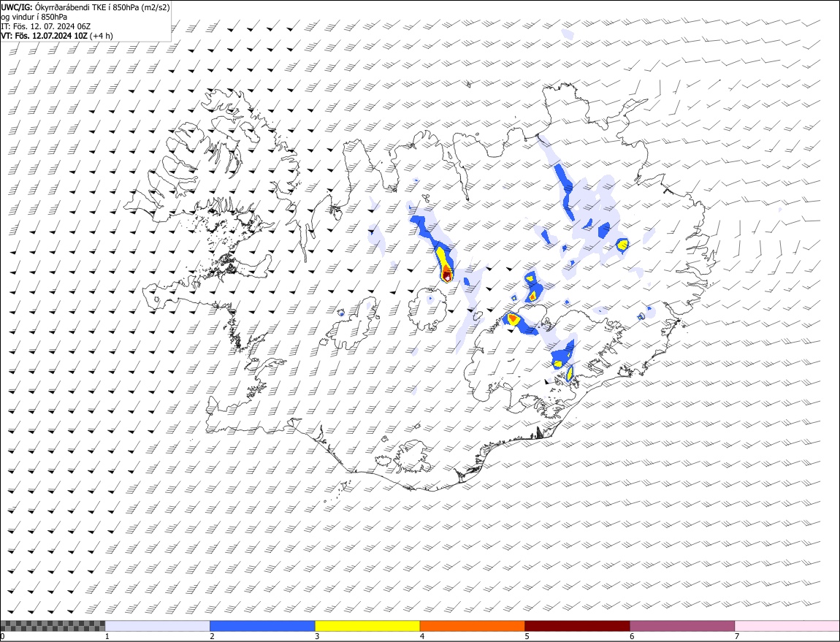
Task: Click the pale pink above-7 legend swatch
Action: tap(787, 626)
